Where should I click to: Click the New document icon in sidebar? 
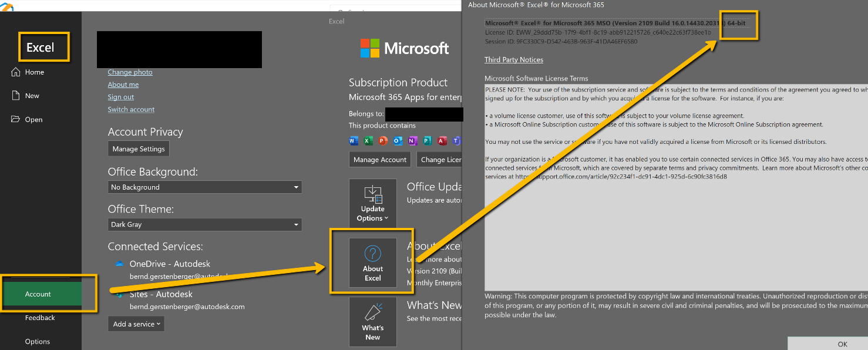click(16, 95)
